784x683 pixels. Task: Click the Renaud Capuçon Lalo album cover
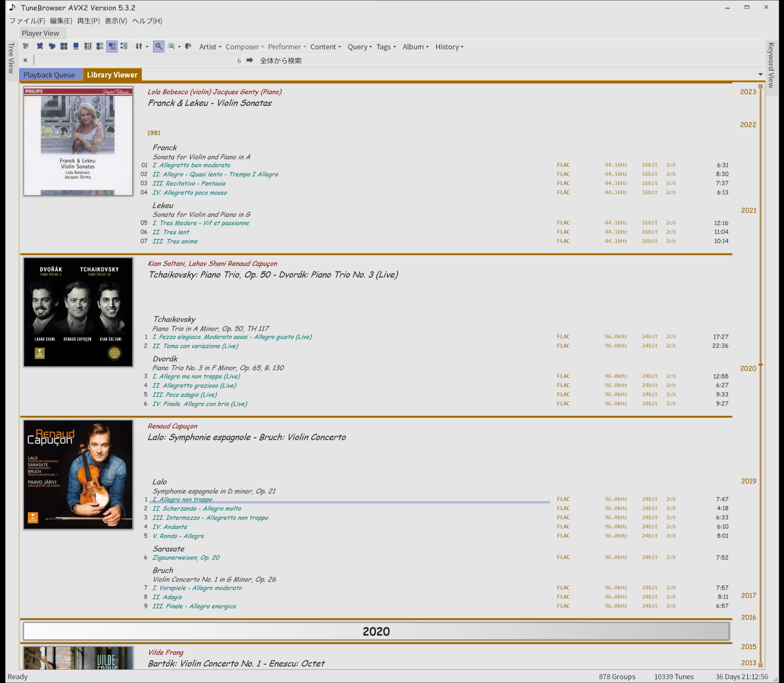coord(78,475)
